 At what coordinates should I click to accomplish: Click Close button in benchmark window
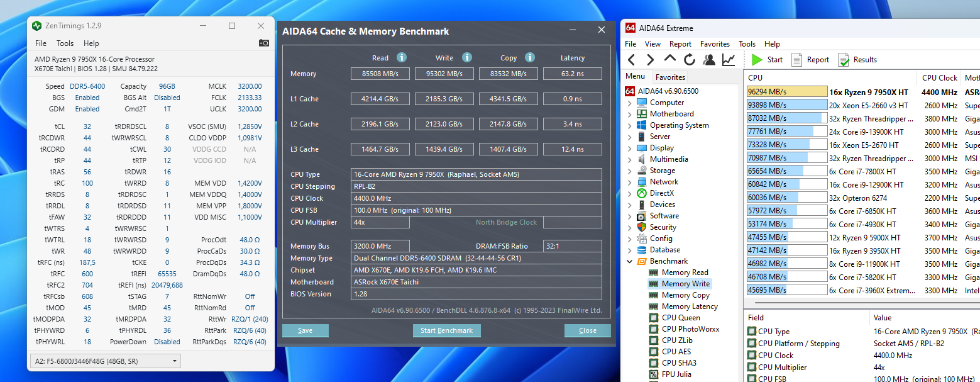pos(588,330)
